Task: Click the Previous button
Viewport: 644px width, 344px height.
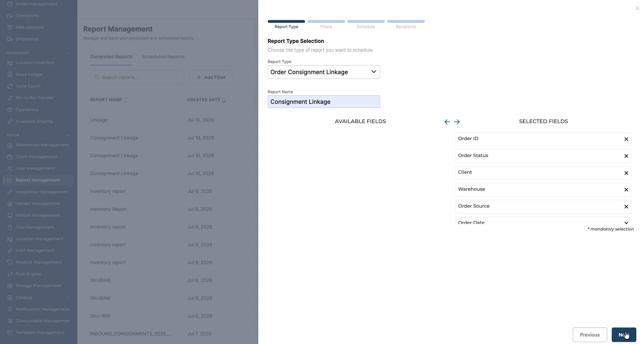Action: [x=590, y=335]
